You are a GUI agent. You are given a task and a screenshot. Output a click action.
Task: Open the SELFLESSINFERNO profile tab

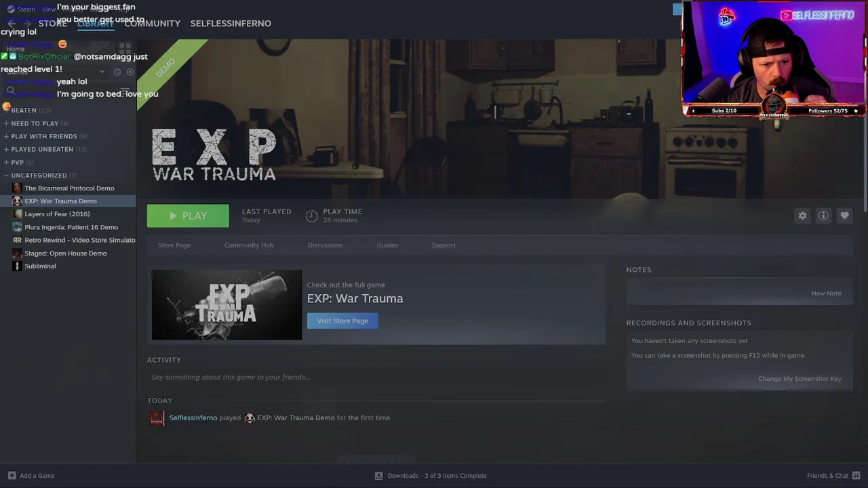point(231,23)
